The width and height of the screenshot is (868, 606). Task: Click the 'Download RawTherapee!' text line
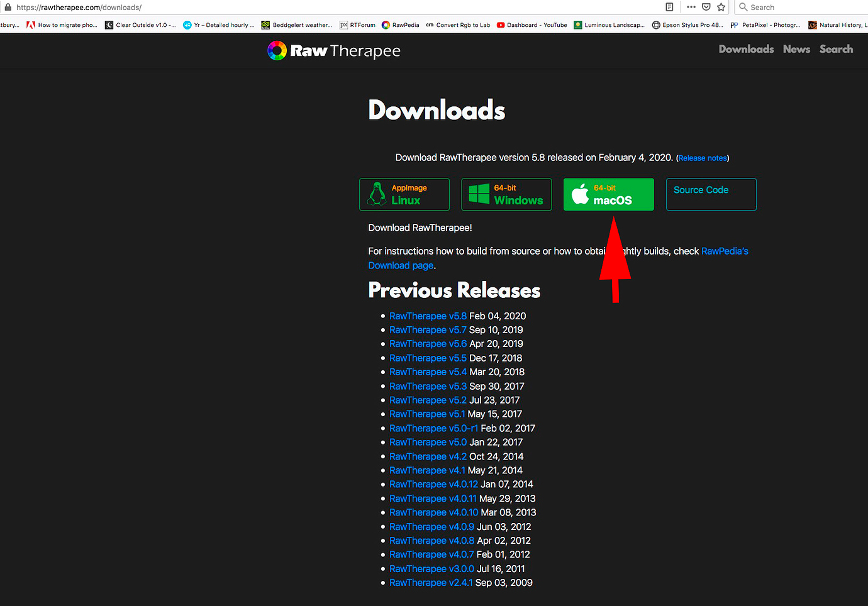420,228
